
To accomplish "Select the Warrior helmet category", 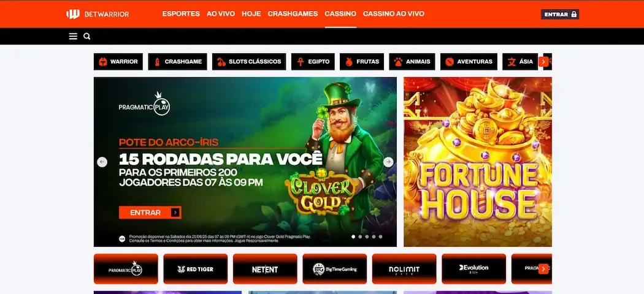I will (x=118, y=62).
